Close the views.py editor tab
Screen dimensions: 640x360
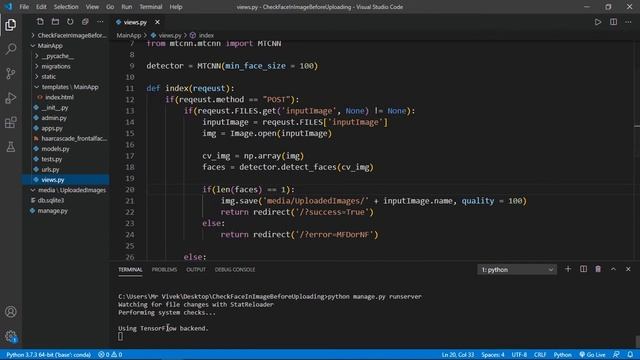coord(157,22)
